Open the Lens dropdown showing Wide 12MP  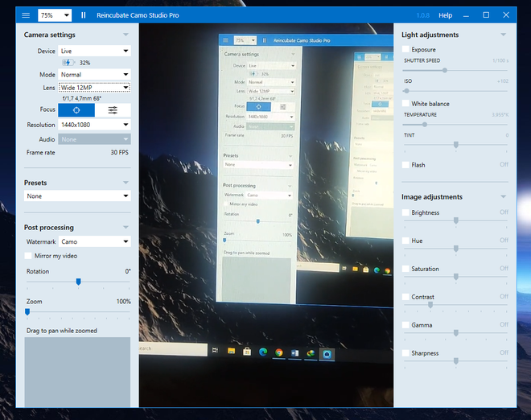click(94, 88)
